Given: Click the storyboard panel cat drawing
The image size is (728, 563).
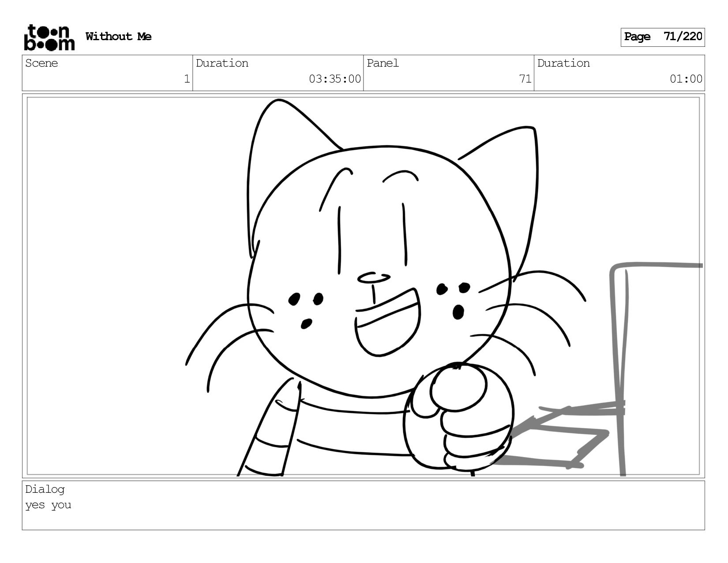Looking at the screenshot, I should point(363,286).
